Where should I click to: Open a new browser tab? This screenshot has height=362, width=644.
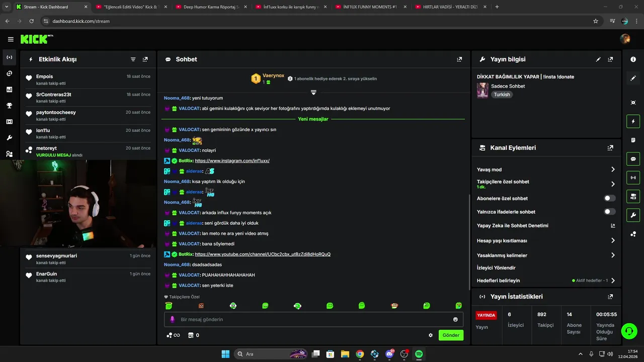(x=497, y=7)
